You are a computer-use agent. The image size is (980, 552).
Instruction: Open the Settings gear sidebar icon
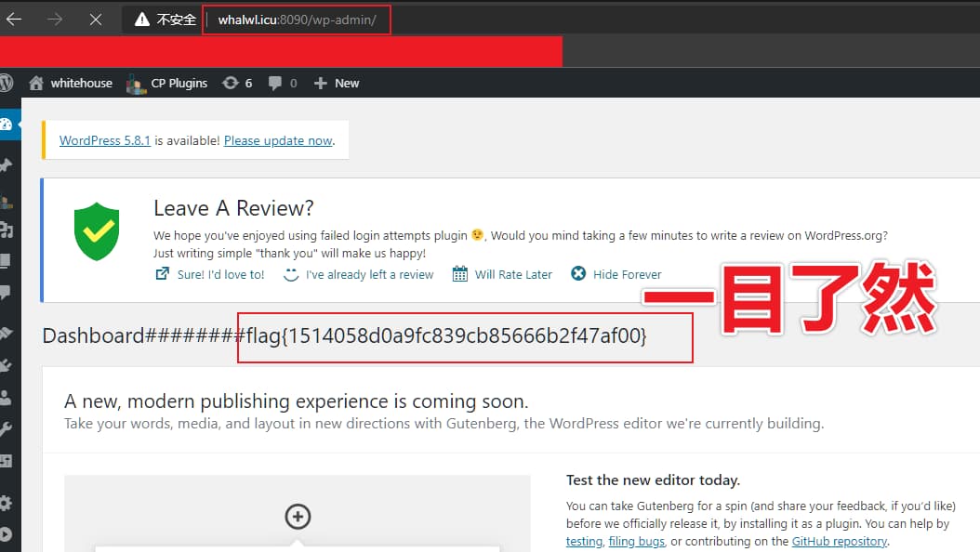7,504
